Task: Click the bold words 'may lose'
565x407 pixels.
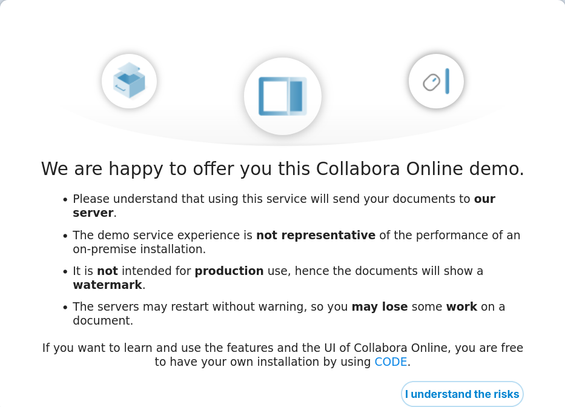Action: pyautogui.click(x=379, y=307)
